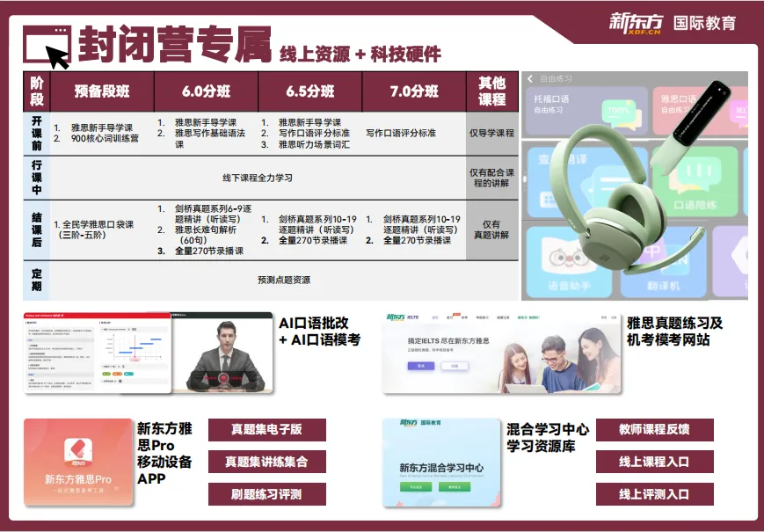Click the 线上课程入口 button
Screen dimensions: 764x532
pos(654,462)
